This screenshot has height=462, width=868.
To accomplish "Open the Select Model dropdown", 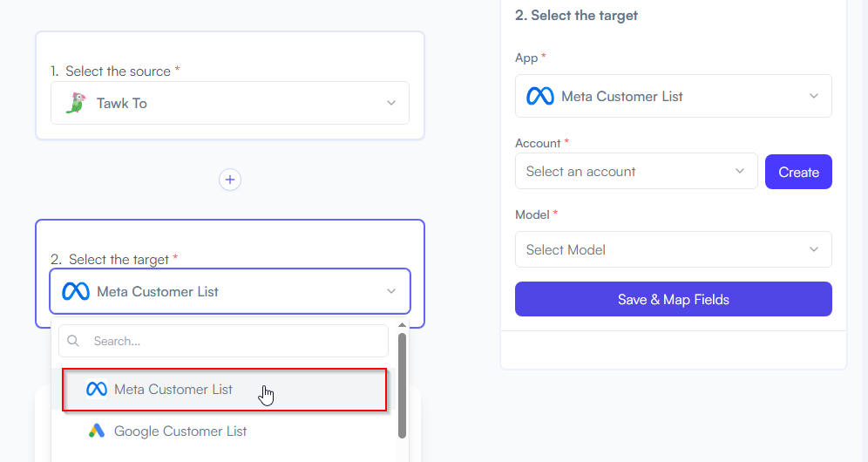I will point(673,249).
